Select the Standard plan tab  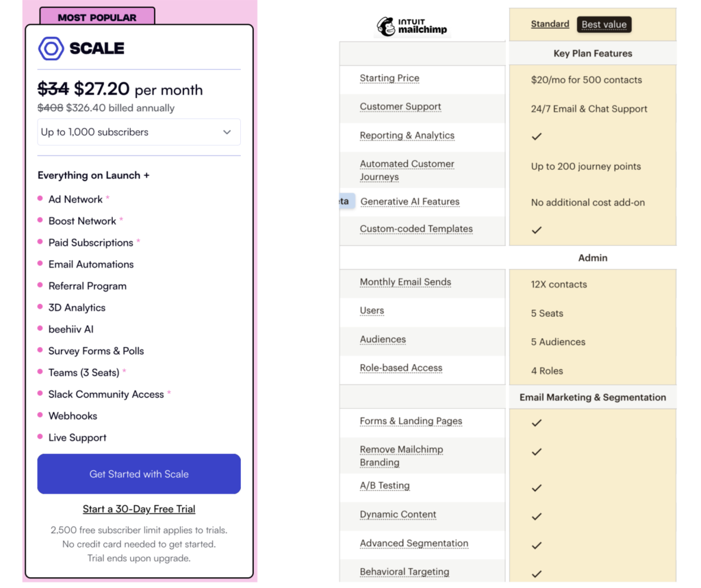(550, 23)
